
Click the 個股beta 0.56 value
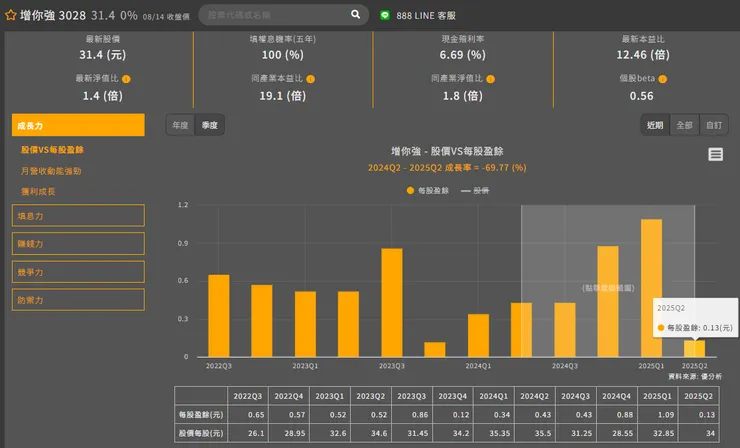pyautogui.click(x=641, y=96)
